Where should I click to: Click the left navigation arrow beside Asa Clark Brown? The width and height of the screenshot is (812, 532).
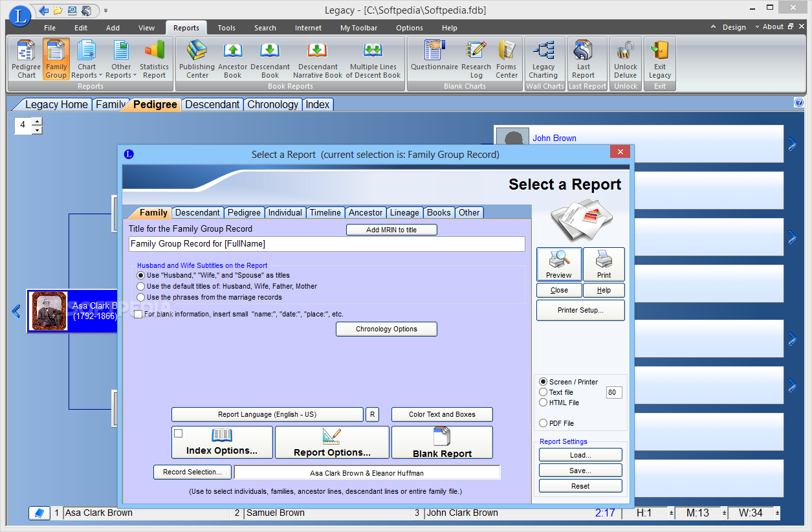click(16, 311)
